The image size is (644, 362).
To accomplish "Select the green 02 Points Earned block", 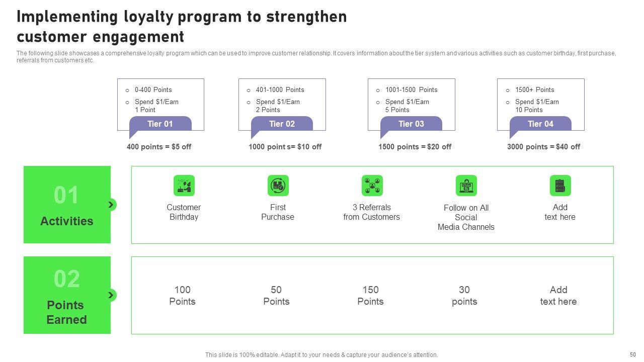I will point(67,295).
